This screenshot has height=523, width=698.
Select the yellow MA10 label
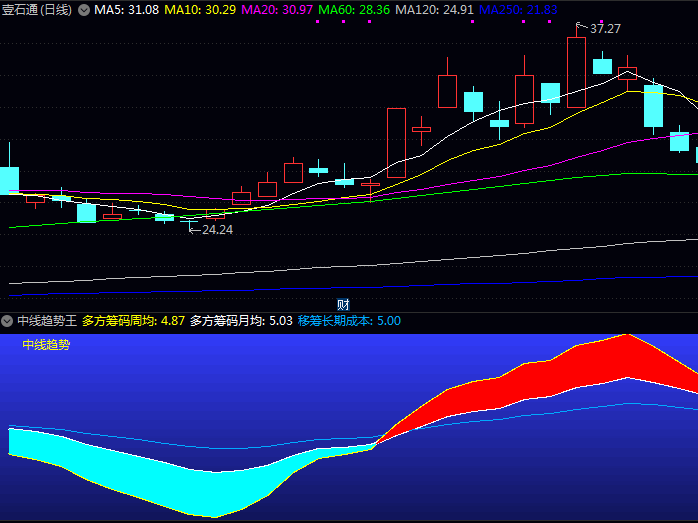(x=200, y=9)
